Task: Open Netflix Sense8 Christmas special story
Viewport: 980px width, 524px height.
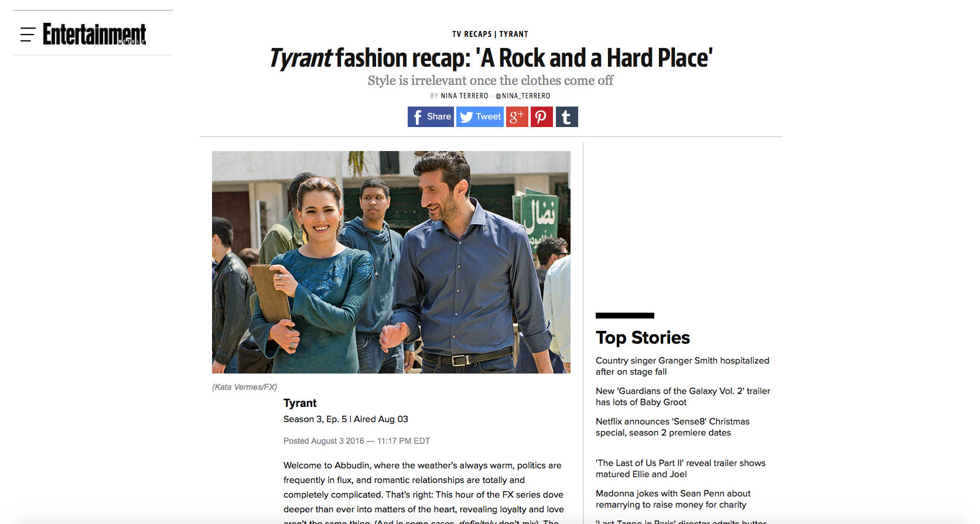Action: click(x=672, y=427)
